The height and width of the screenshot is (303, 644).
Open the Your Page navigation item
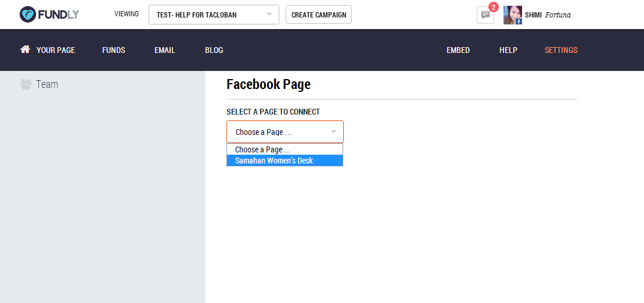55,50
